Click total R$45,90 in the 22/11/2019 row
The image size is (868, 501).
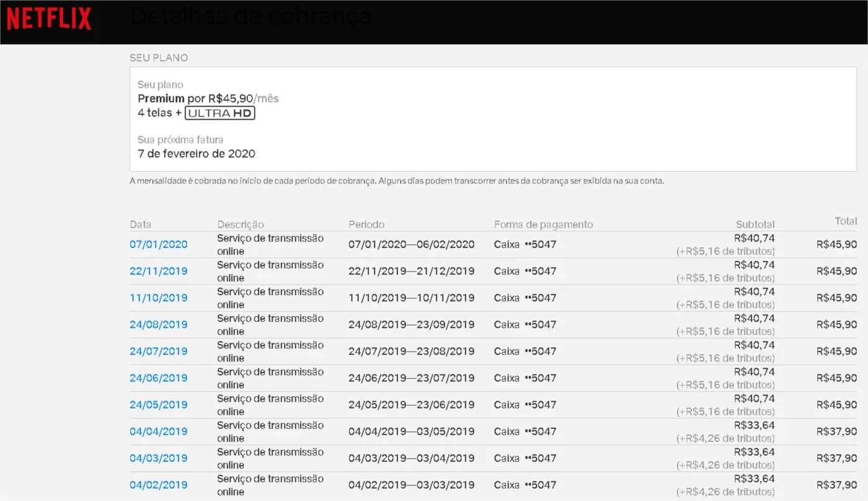coord(837,271)
